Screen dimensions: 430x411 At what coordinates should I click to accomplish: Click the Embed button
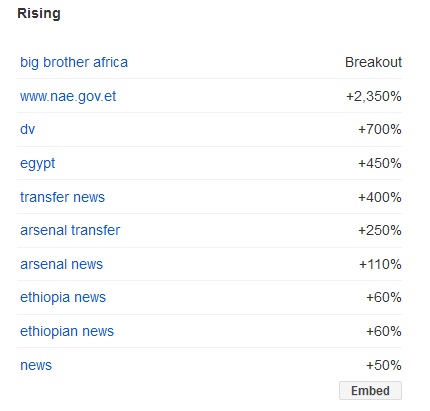(370, 390)
